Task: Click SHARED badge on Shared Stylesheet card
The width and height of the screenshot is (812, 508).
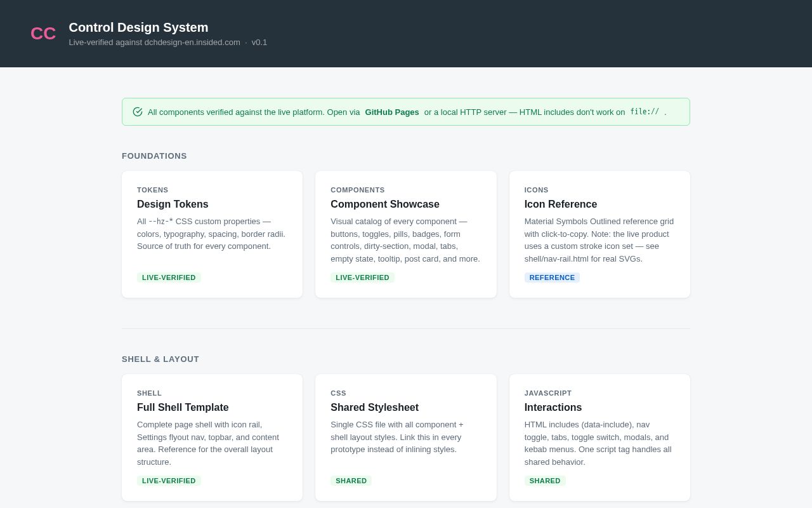Action: point(351,481)
